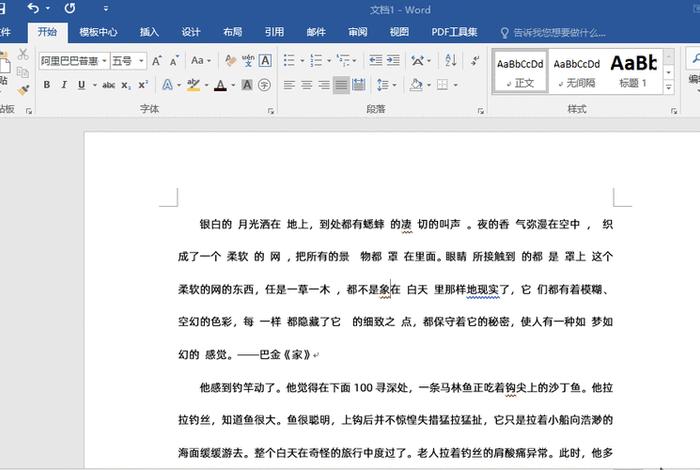Click the Shading paint bucket icon

[x=416, y=85]
